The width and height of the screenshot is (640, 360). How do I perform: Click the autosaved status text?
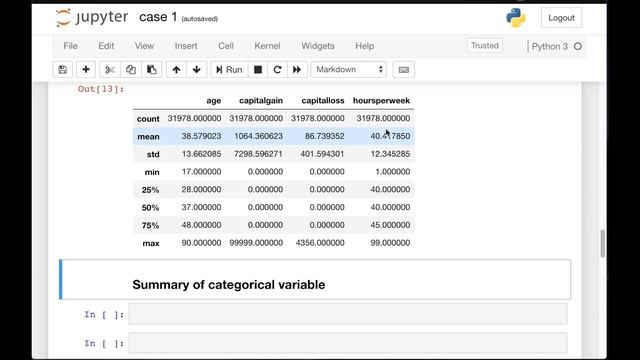[200, 19]
